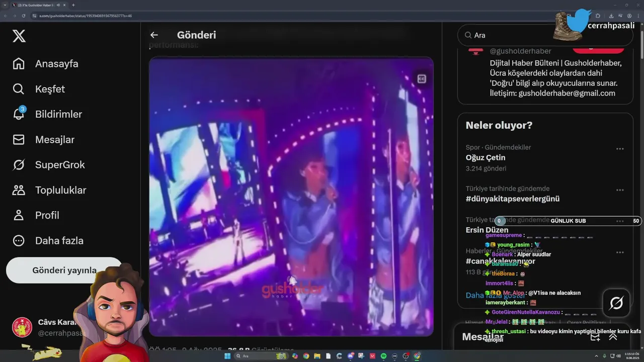The height and width of the screenshot is (362, 644).
Task: Open Profil text link in sidebar
Action: click(47, 215)
